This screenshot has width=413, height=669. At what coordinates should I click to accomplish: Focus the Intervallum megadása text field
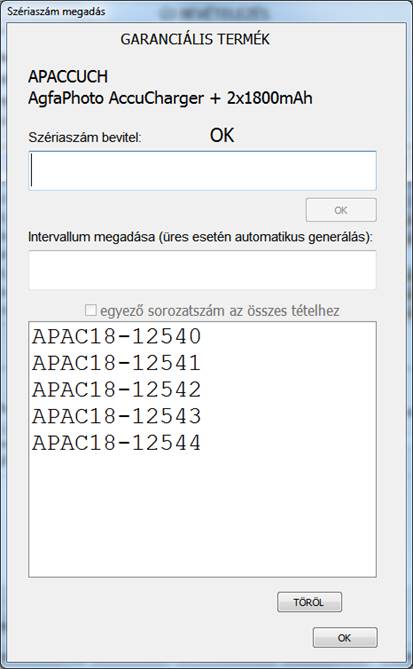click(x=202, y=270)
